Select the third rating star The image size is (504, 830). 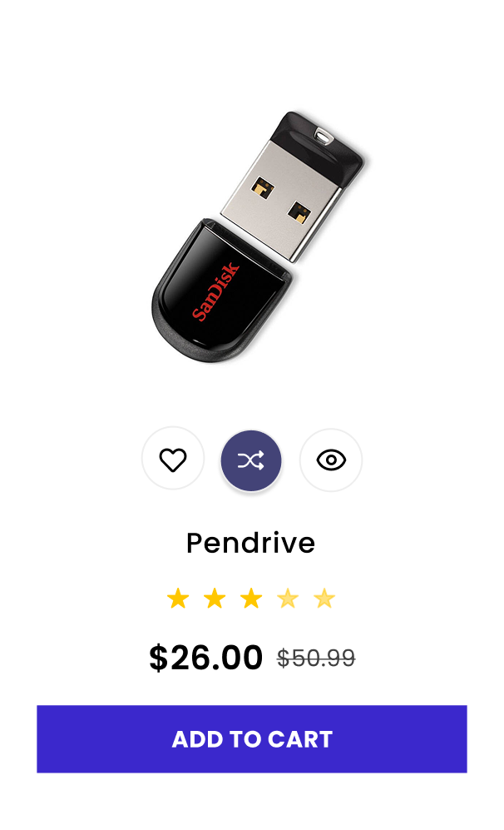point(251,599)
